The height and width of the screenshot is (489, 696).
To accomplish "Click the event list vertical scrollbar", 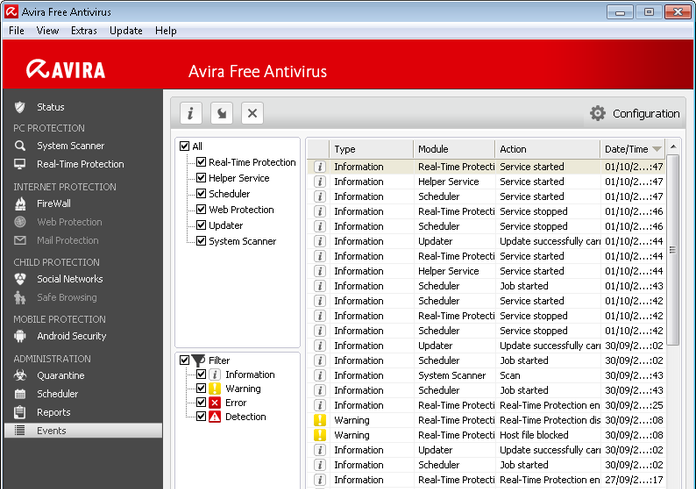I will point(673,300).
